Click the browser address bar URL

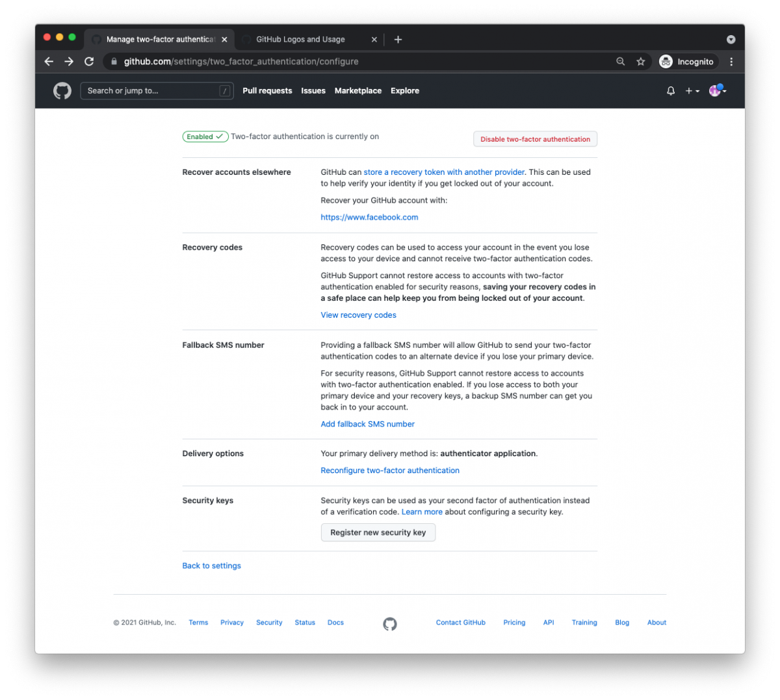[x=241, y=61]
